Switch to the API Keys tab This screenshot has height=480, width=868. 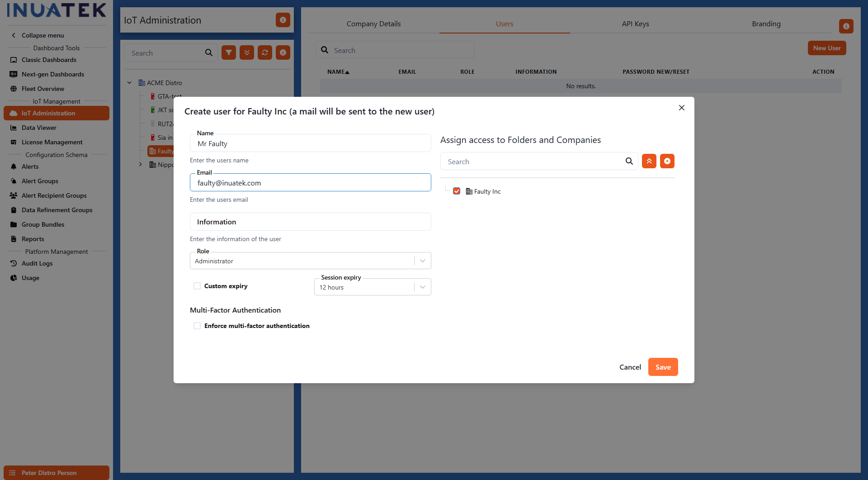(x=635, y=24)
